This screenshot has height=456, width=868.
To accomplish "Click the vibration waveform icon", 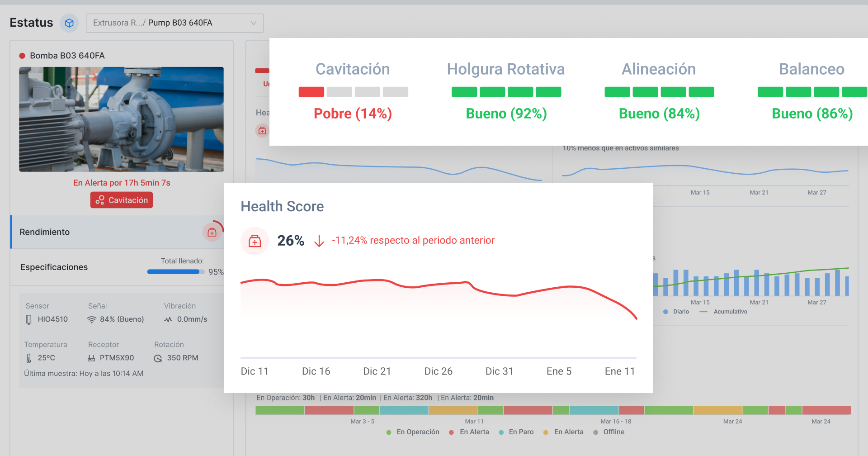I will pos(168,320).
